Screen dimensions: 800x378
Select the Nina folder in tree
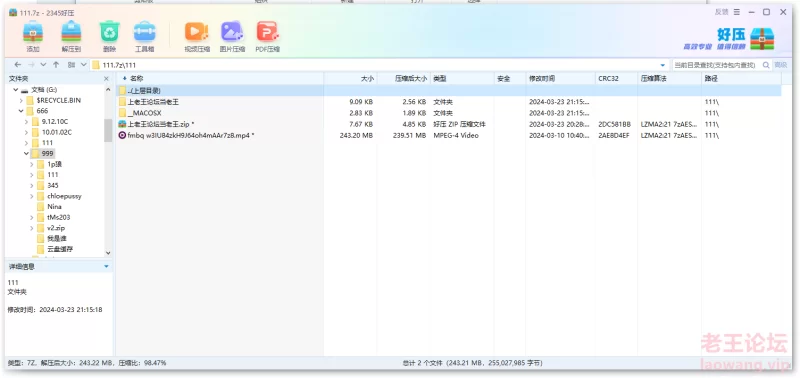[54, 207]
